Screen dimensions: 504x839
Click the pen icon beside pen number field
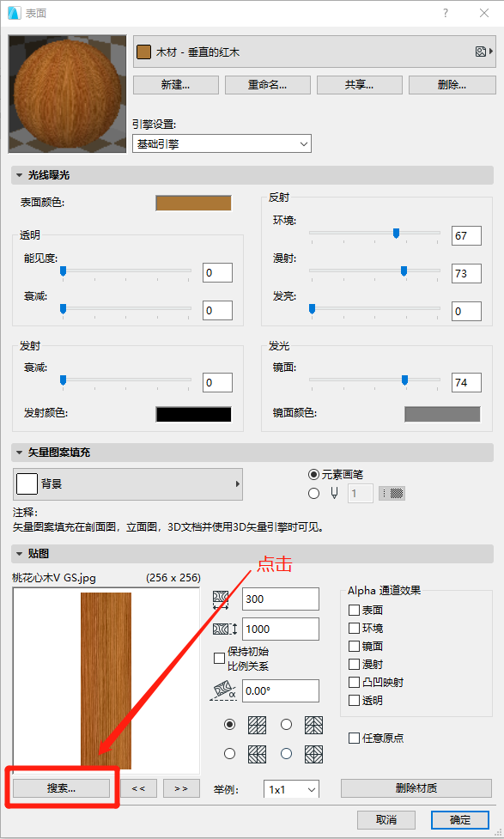334,493
